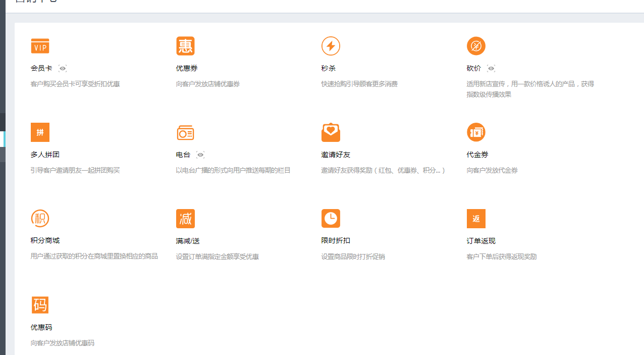The height and width of the screenshot is (355, 644).
Task: Select the 多人拼团 group-buying icon
Action: point(40,132)
